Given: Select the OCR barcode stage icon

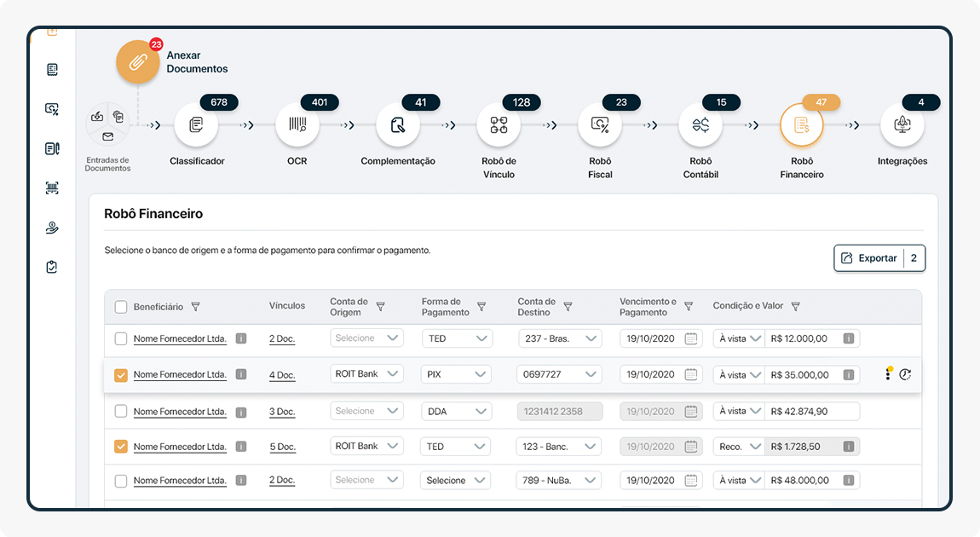Looking at the screenshot, I should point(297,125).
